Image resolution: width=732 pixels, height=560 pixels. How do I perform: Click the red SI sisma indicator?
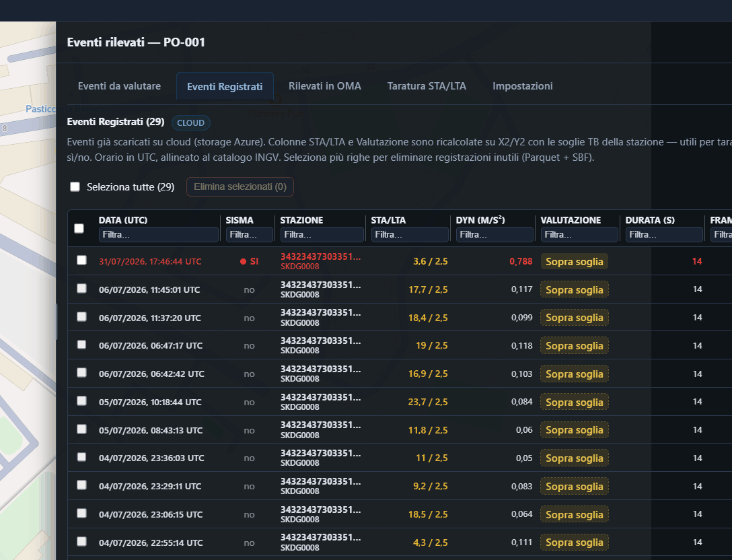pos(250,262)
